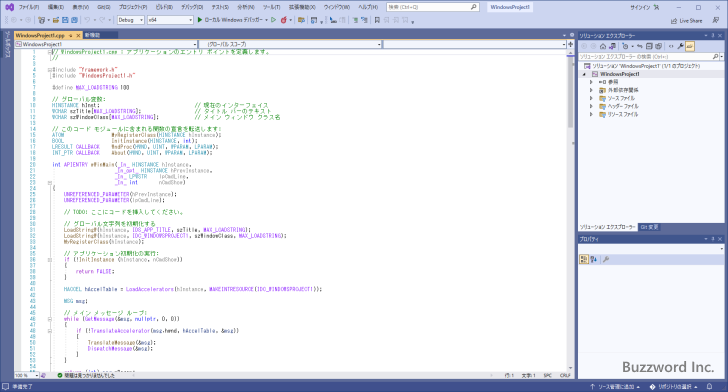Click the Home icon in Solution Explorer
The width and height of the screenshot is (728, 392).
(603, 46)
